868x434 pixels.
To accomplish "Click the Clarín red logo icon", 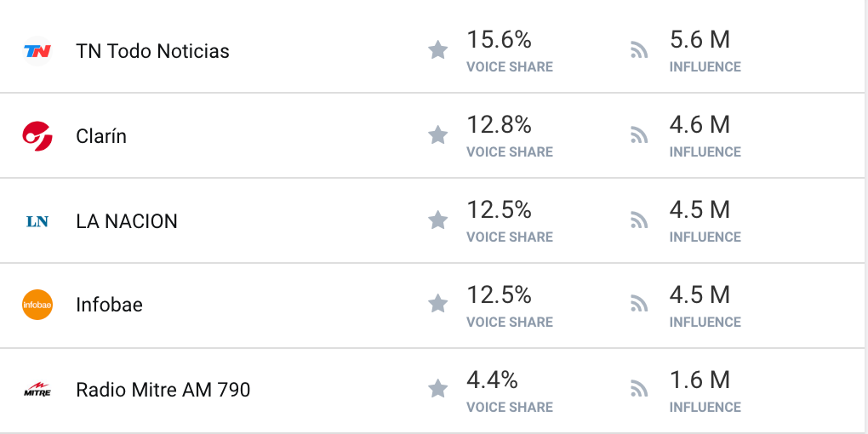I will [x=37, y=136].
